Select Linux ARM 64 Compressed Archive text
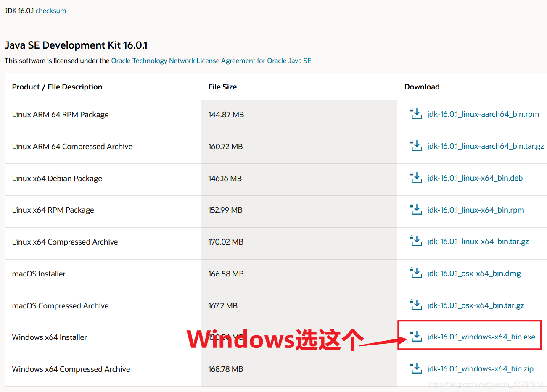 pyautogui.click(x=72, y=147)
